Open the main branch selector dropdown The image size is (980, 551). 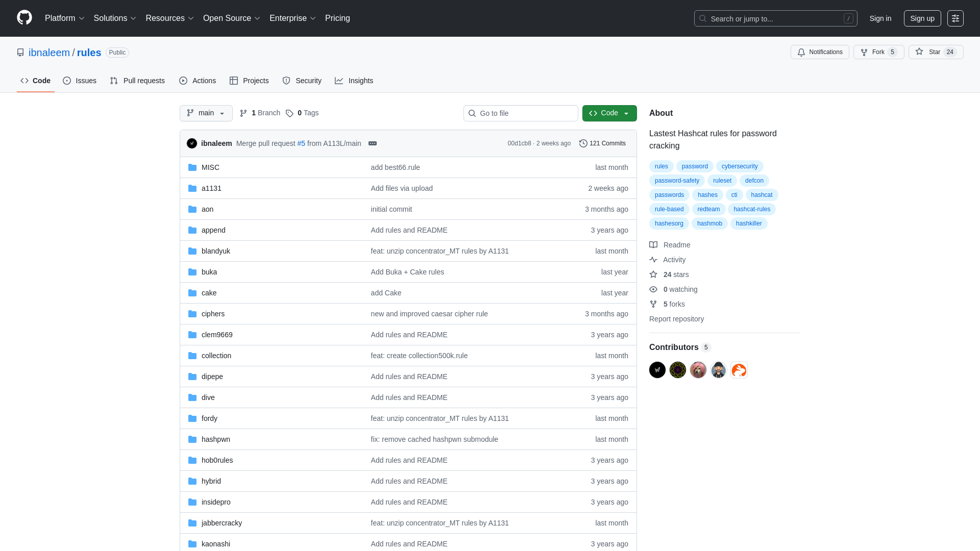click(x=206, y=113)
